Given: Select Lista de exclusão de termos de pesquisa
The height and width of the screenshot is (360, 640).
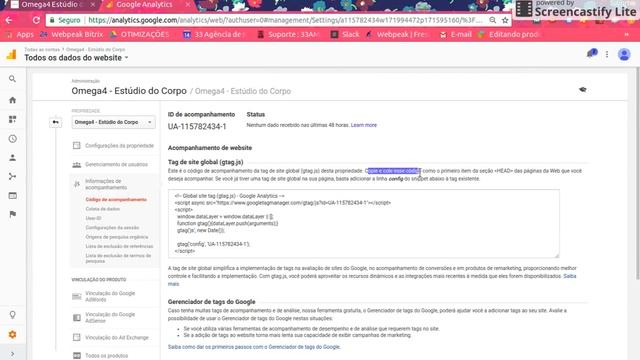Looking at the screenshot, I should tap(118, 258).
